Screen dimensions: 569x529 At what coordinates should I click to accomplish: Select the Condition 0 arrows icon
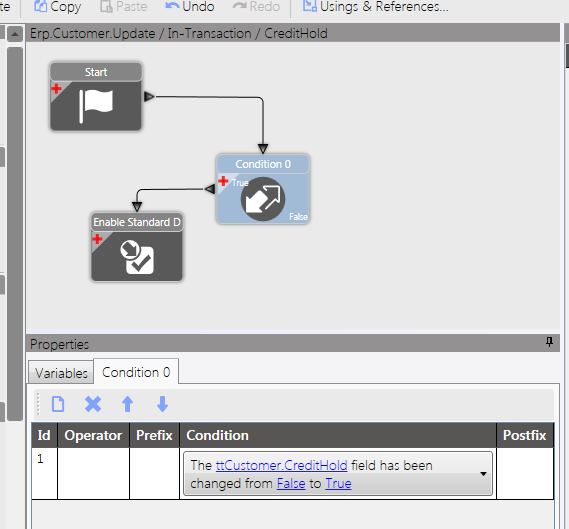[263, 199]
